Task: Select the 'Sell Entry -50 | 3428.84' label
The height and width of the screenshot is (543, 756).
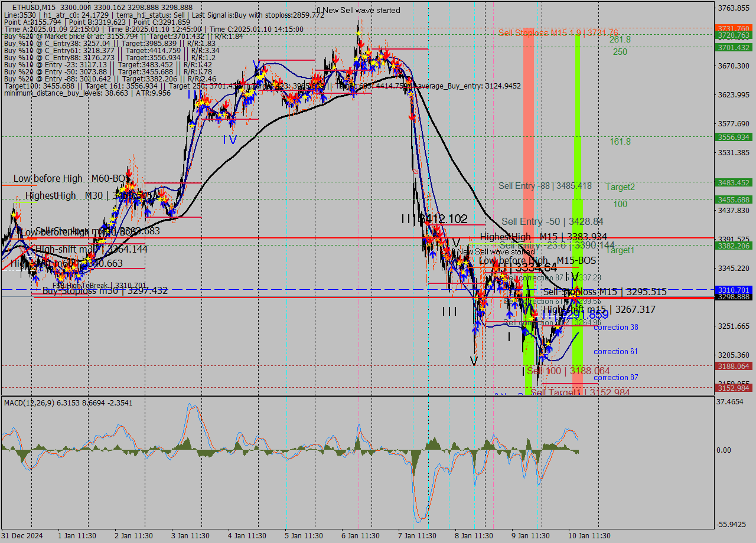Action: (553, 221)
